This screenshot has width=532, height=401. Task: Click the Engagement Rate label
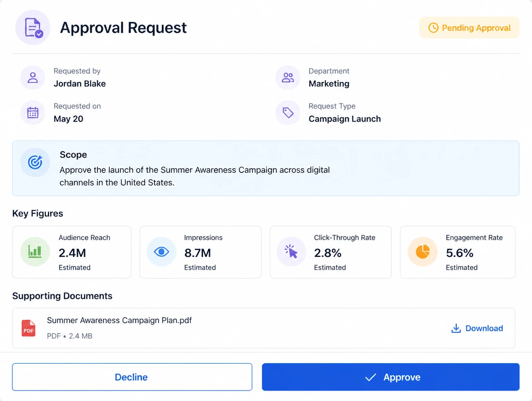click(x=474, y=238)
